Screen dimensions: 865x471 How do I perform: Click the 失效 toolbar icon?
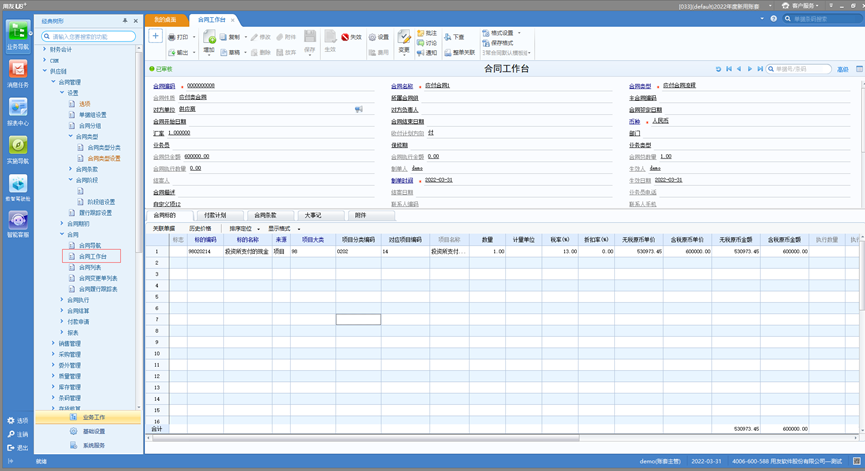[346, 37]
